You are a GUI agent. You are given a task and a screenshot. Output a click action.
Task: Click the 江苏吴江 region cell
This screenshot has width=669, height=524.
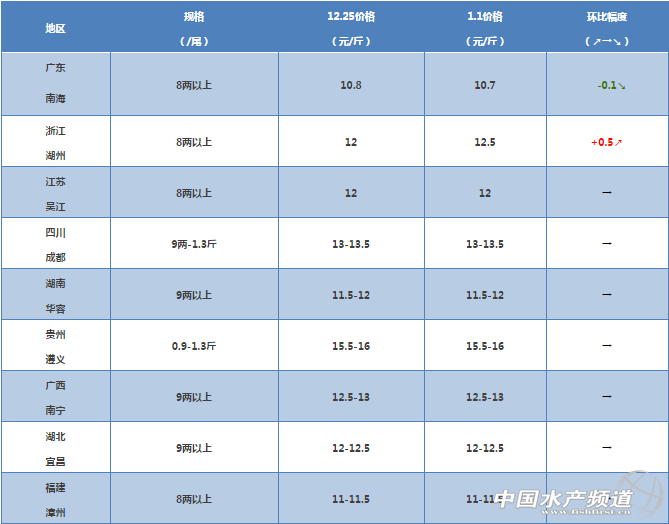tap(56, 193)
